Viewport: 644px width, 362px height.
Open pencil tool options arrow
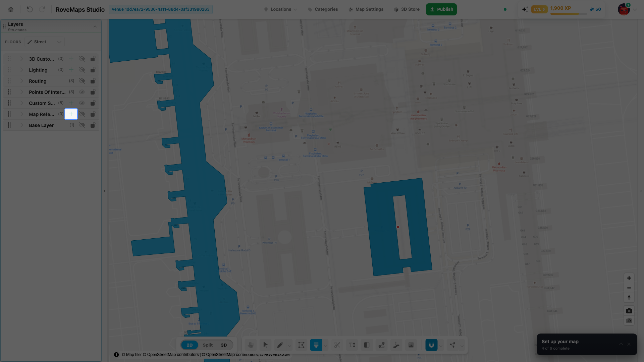[289, 346]
